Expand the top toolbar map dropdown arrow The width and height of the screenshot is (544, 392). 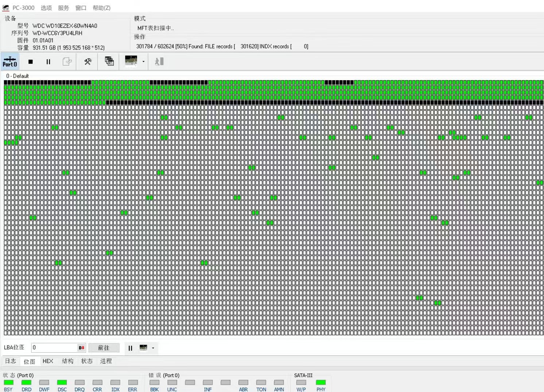click(x=143, y=62)
